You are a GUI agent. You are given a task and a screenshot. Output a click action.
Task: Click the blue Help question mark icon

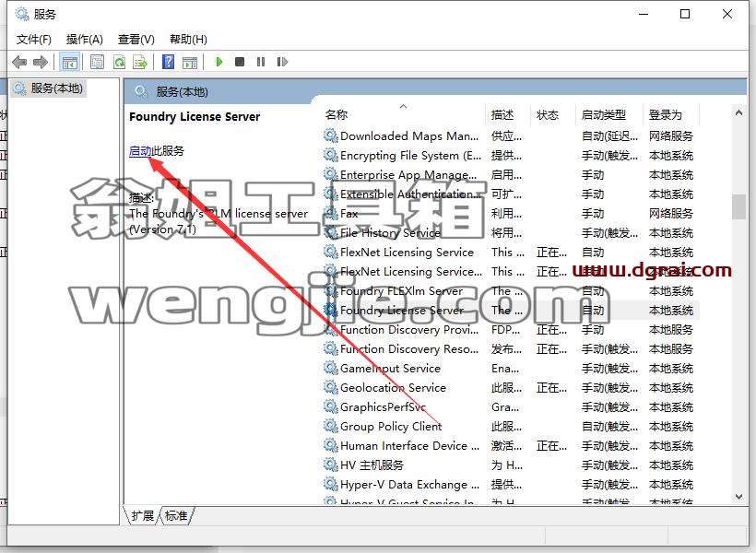point(169,62)
